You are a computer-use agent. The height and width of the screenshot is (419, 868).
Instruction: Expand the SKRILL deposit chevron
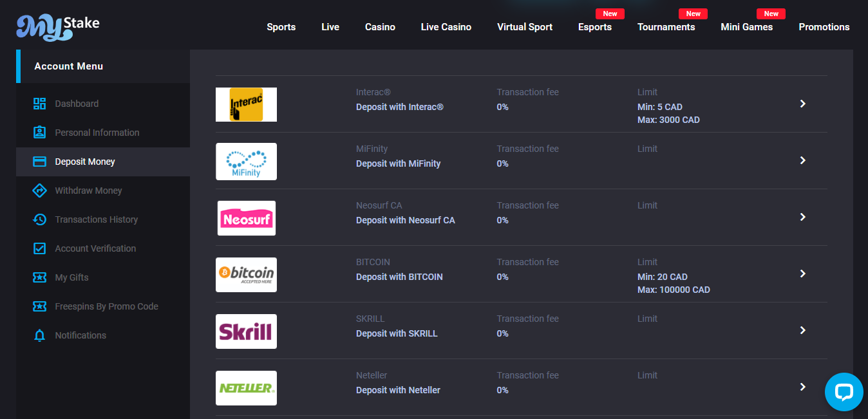[802, 330]
